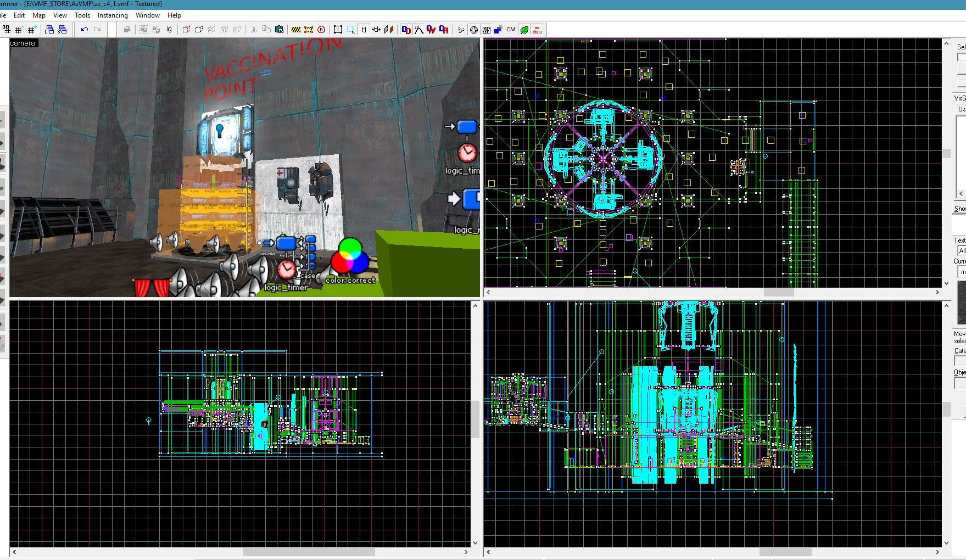Screen dimensions: 966x560
Task: Click the current texture thumbnail preview
Action: coord(962,303)
